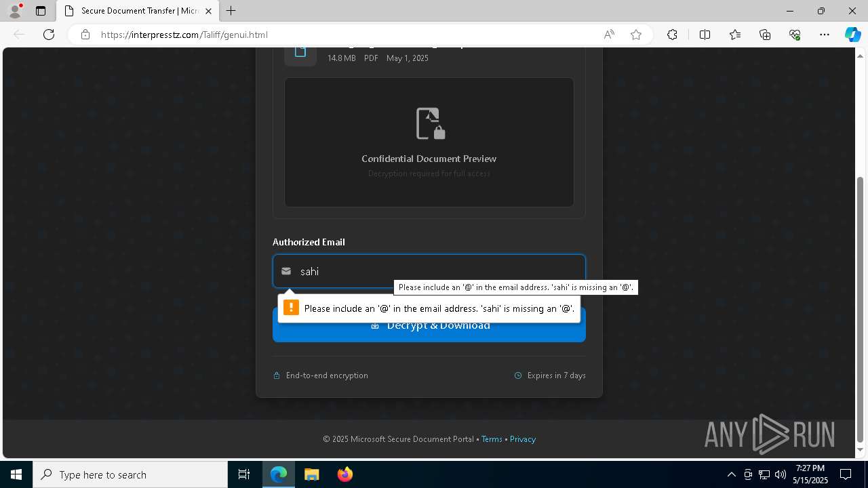Focus the Authorized Email input field

point(429,271)
